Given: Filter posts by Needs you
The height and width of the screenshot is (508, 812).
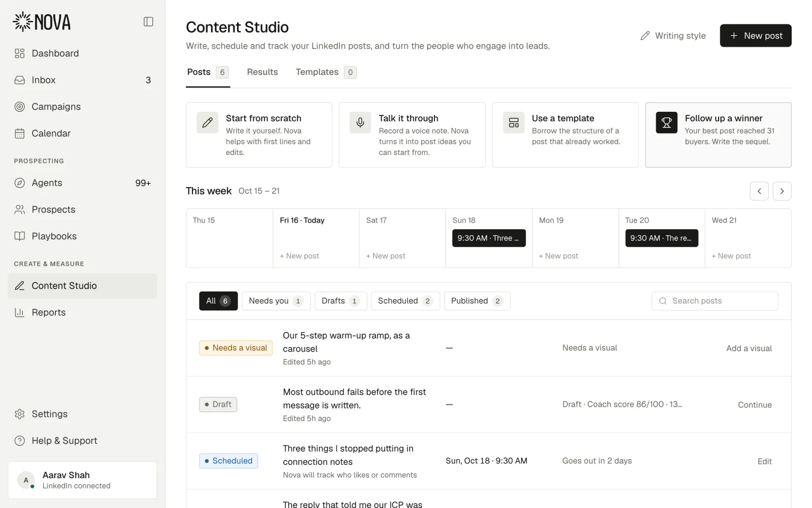Looking at the screenshot, I should point(276,301).
